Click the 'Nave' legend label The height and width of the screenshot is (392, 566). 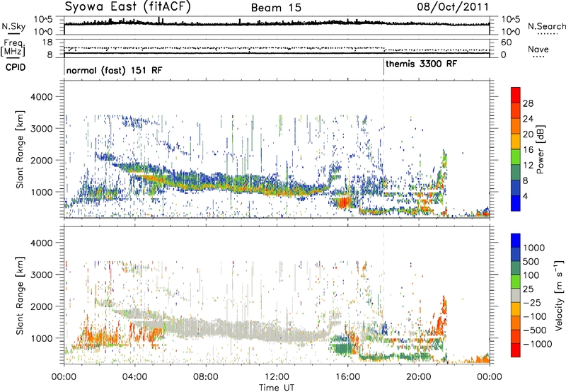(538, 49)
